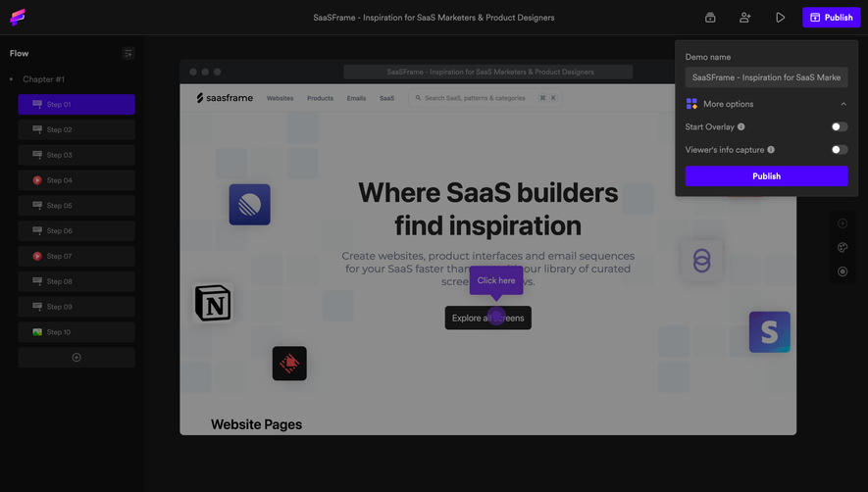Select Step 01 in the flow list
This screenshot has width=868, height=492.
pos(77,104)
